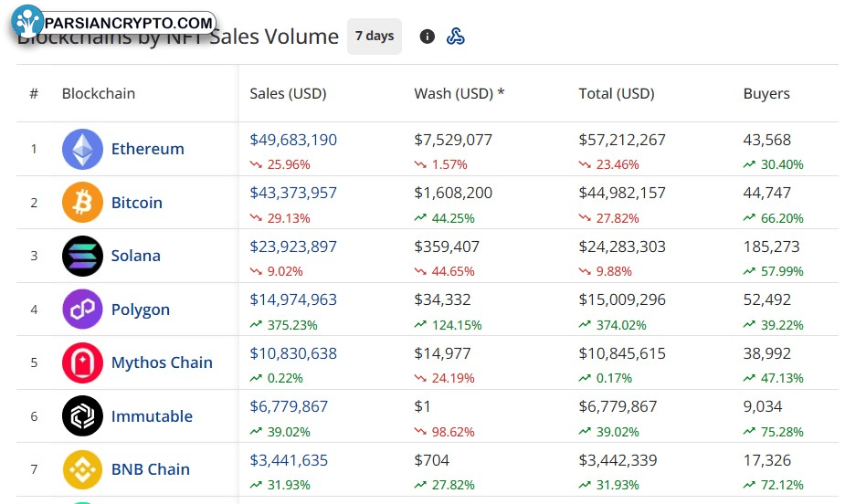Viewport: 845px width, 504px height.
Task: Open the Mythos Chain blockchain link
Action: (162, 362)
